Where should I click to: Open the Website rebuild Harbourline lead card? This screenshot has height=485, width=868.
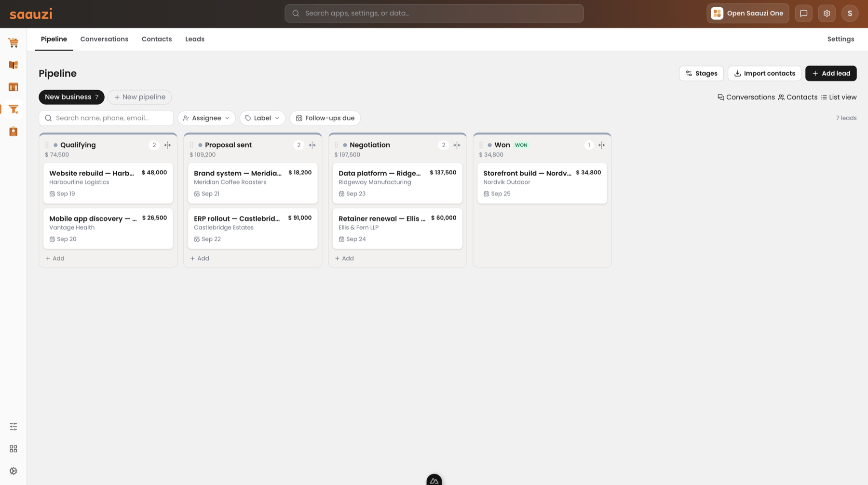[108, 183]
